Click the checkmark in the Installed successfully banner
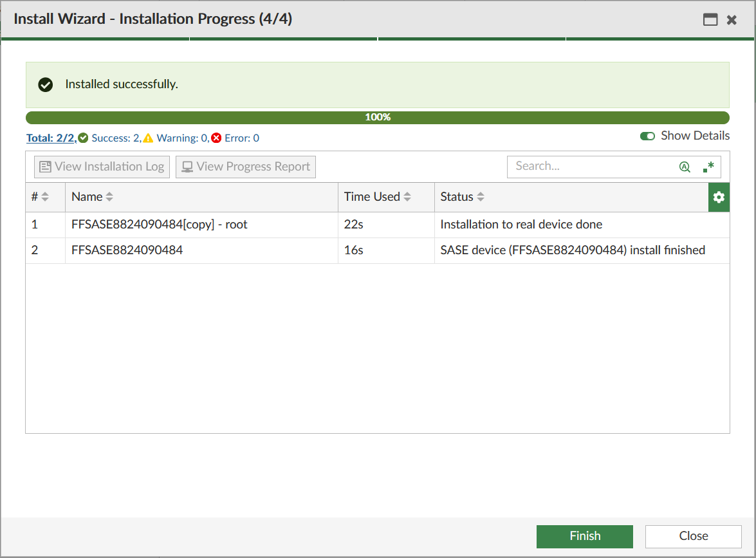This screenshot has height=558, width=756. [x=45, y=84]
